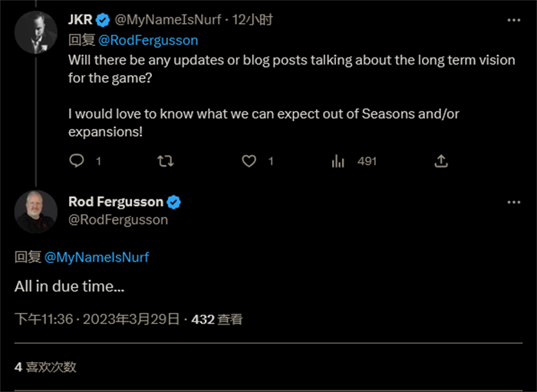Retweet JKR's tweet via the retweet icon
This screenshot has width=537, height=392.
pos(164,161)
